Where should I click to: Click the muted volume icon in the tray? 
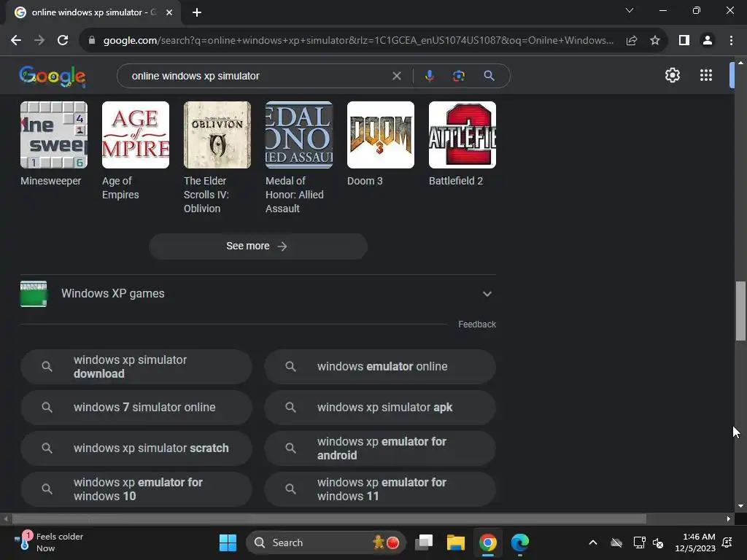pos(658,542)
